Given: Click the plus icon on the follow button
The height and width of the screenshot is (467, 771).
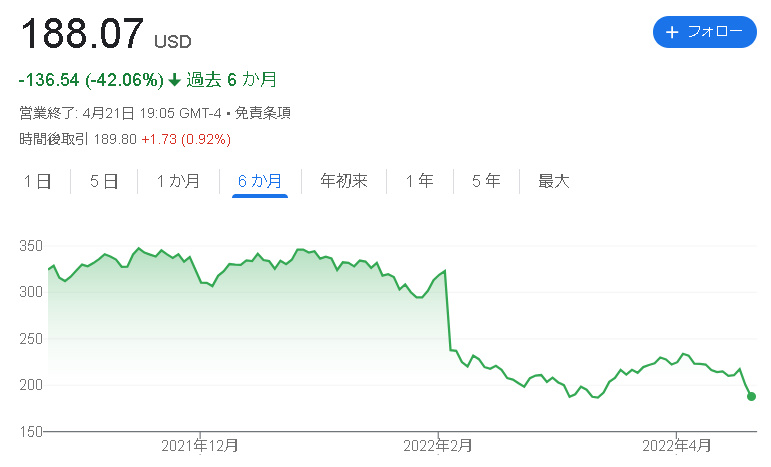Looking at the screenshot, I should (672, 32).
